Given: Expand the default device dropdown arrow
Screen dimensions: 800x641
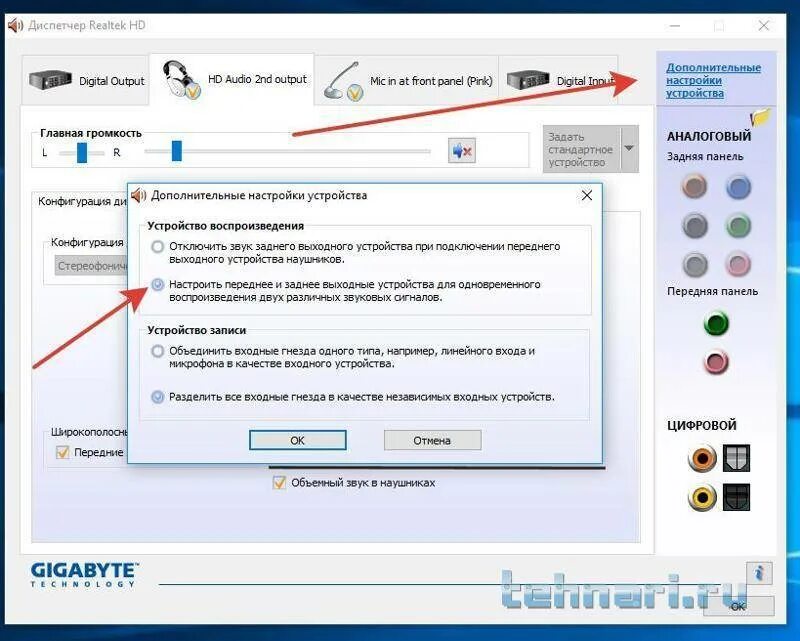Looking at the screenshot, I should (630, 149).
